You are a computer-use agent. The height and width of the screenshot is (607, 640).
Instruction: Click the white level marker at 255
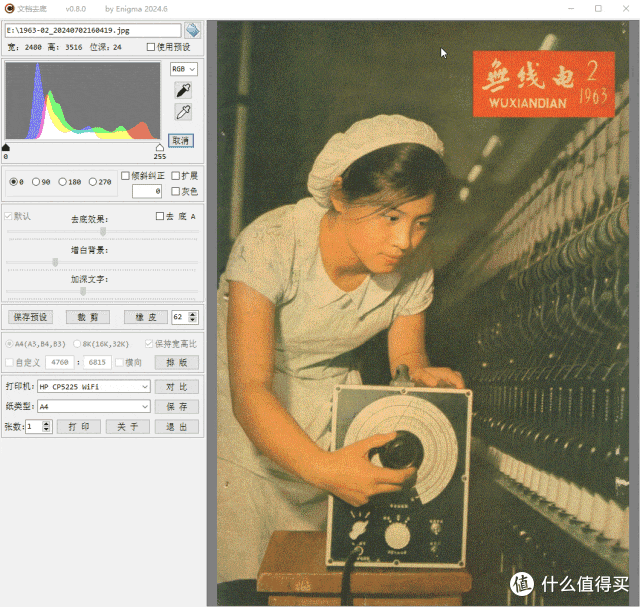click(x=160, y=147)
